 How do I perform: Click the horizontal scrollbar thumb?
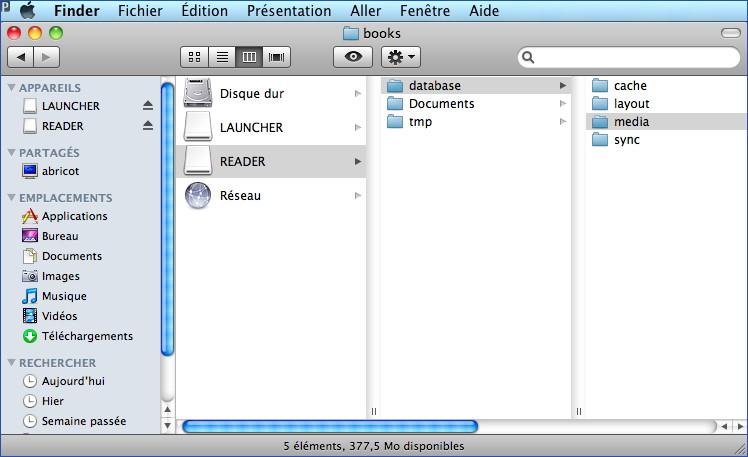330,426
